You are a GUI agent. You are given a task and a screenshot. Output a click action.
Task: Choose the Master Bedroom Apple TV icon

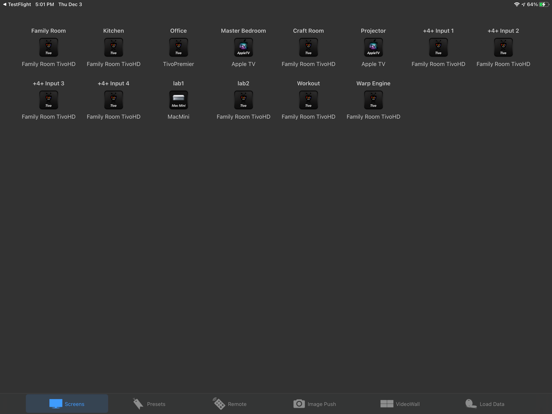pos(243,47)
